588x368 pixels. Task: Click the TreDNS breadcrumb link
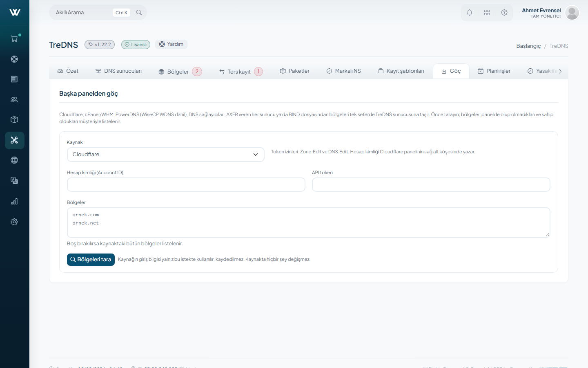pyautogui.click(x=559, y=46)
